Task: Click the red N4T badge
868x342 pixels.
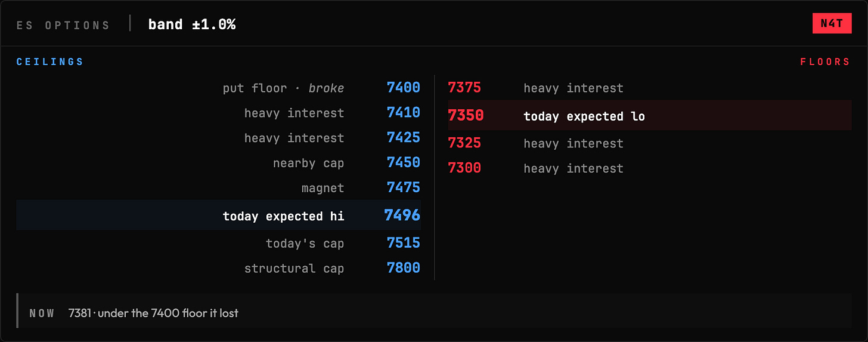Action: point(832,23)
